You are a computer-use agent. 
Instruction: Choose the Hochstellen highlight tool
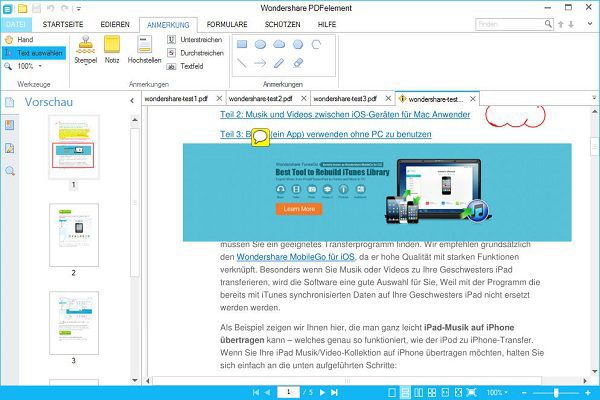click(x=144, y=50)
